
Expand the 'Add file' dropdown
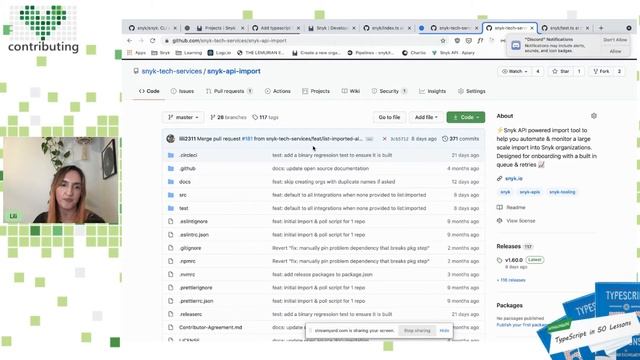coord(426,118)
